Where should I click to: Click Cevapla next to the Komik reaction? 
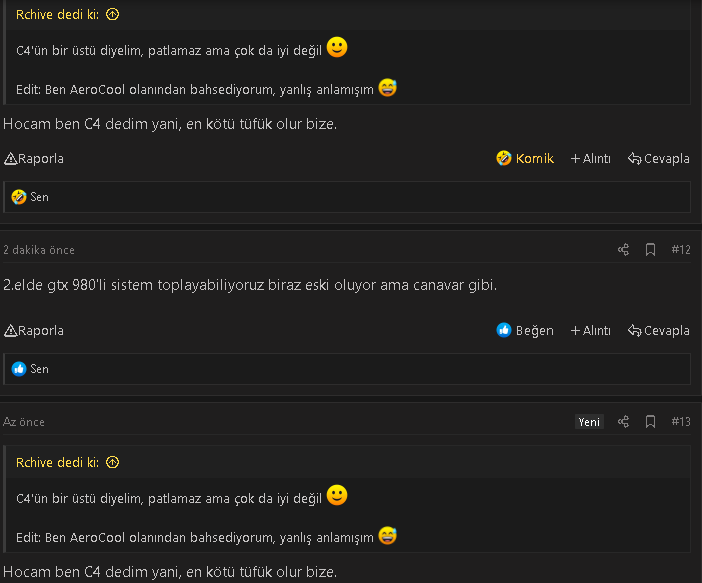[x=658, y=158]
